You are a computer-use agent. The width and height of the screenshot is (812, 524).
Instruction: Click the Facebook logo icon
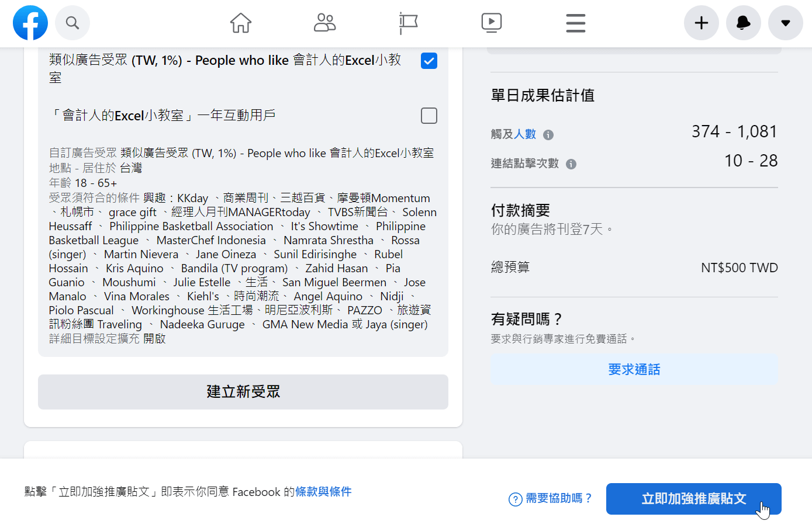pos(30,23)
